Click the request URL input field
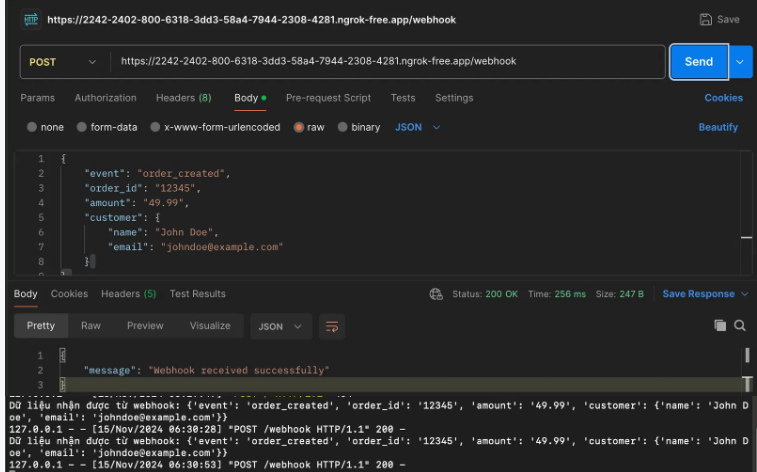 coord(388,61)
